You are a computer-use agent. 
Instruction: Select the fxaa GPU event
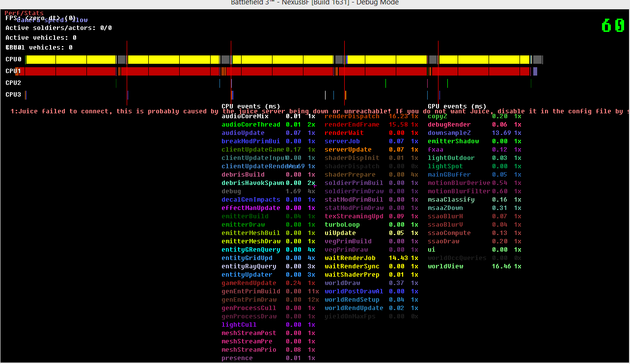[474, 150]
